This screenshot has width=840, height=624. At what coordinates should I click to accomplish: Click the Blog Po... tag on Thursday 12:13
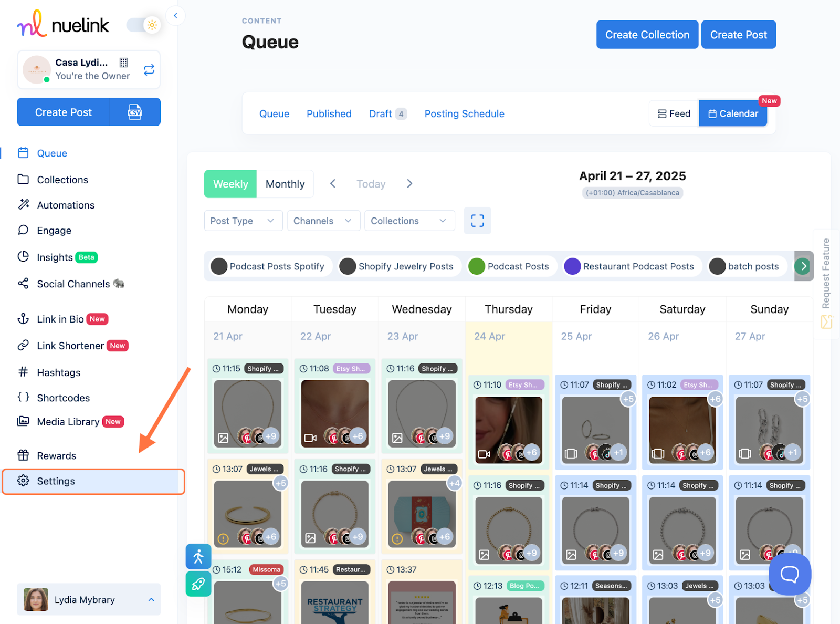click(525, 586)
